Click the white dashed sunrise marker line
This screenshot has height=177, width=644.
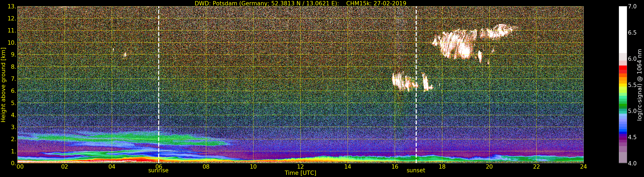[159, 85]
